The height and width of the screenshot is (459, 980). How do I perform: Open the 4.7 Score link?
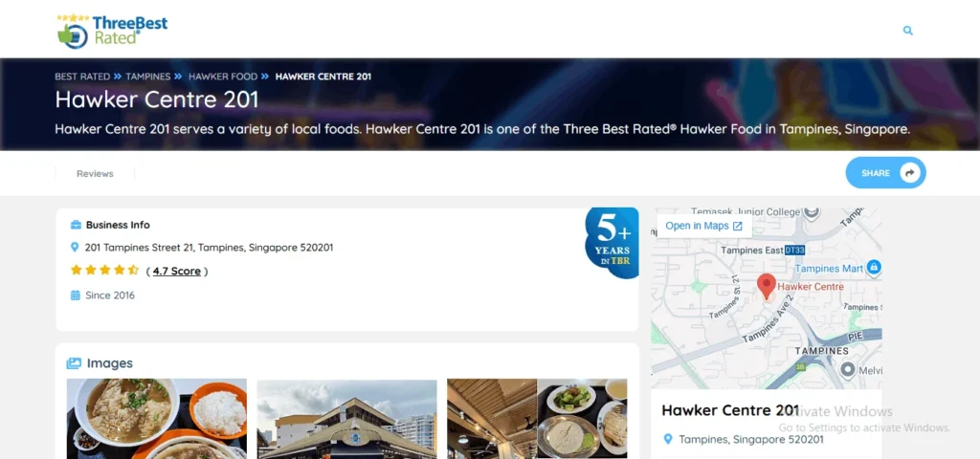(x=177, y=271)
